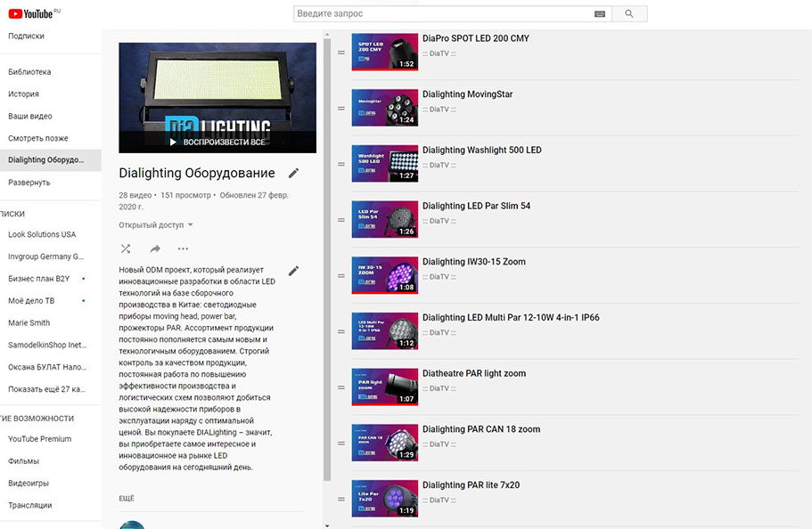The height and width of the screenshot is (529, 812).
Task: Click in the 'Введите запрос' search field
Action: [441, 14]
